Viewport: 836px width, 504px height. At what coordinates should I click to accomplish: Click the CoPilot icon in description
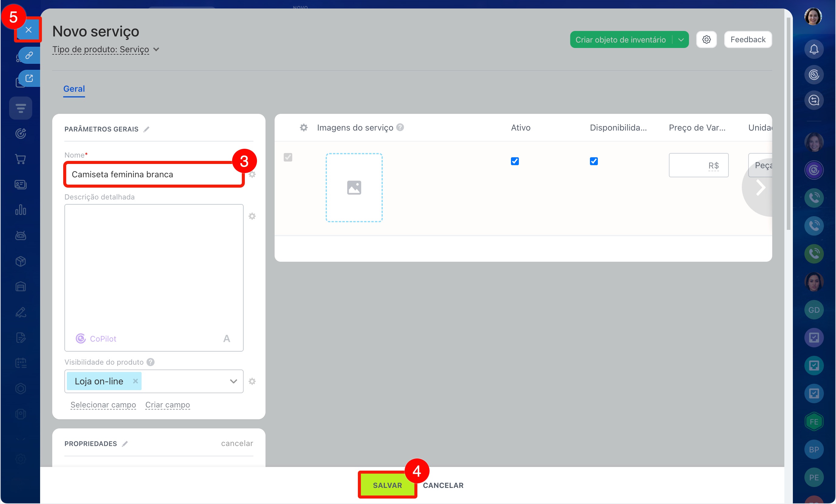point(81,338)
